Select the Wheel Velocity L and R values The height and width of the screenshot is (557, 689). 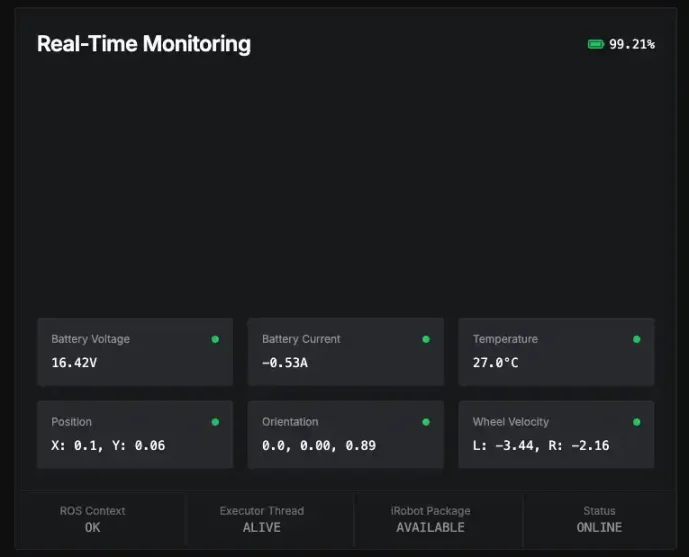tap(541, 445)
